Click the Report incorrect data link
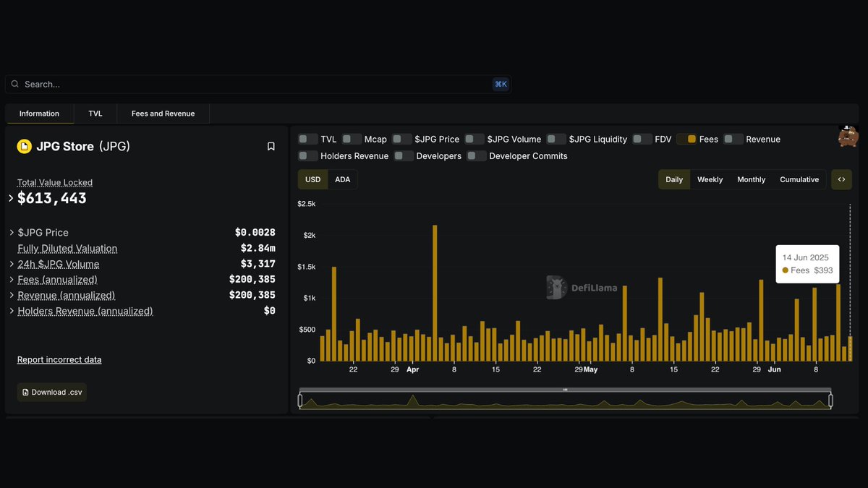This screenshot has height=488, width=868. 59,359
